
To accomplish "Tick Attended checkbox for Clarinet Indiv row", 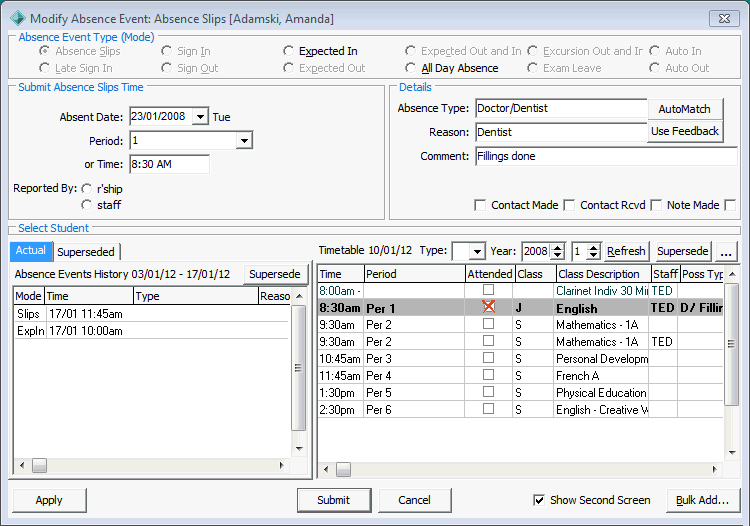I will 488,289.
